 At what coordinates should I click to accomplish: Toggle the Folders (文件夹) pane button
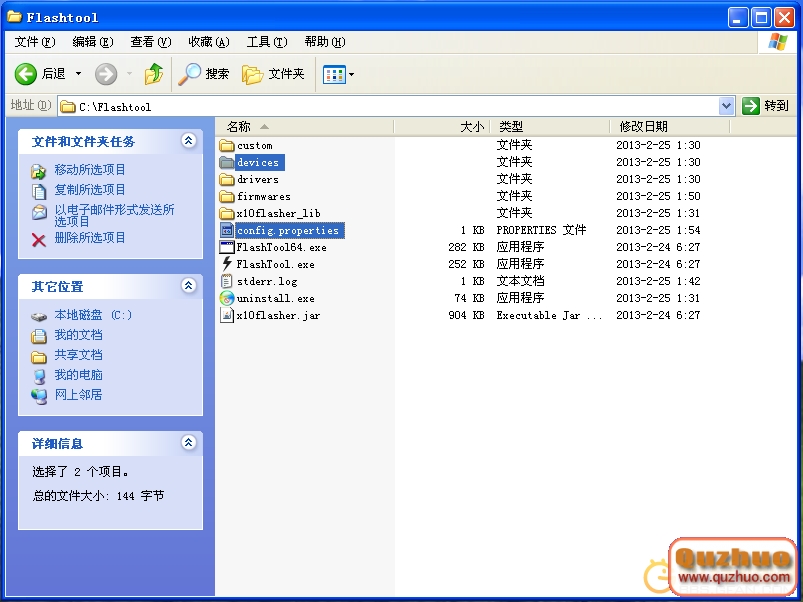coord(273,74)
